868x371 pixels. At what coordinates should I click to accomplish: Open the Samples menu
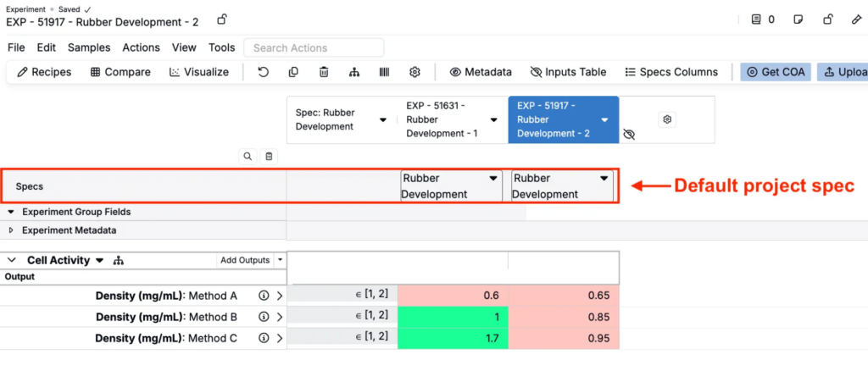click(89, 47)
